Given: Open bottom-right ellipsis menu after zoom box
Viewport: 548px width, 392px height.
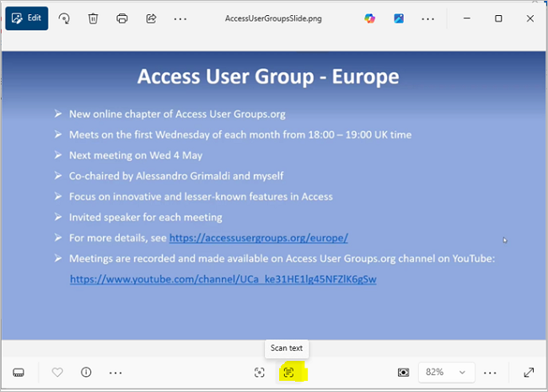Looking at the screenshot, I should click(x=490, y=373).
